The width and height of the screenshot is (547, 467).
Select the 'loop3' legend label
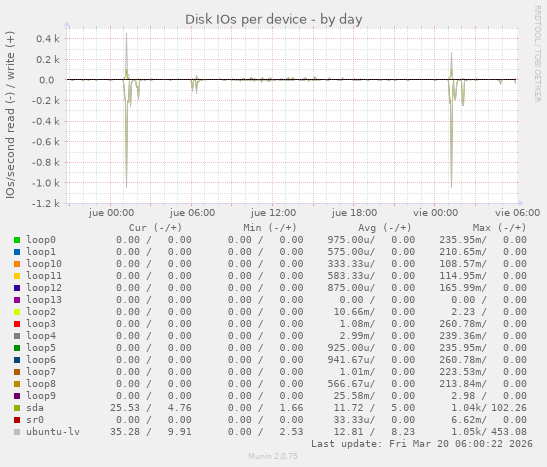tap(41, 324)
